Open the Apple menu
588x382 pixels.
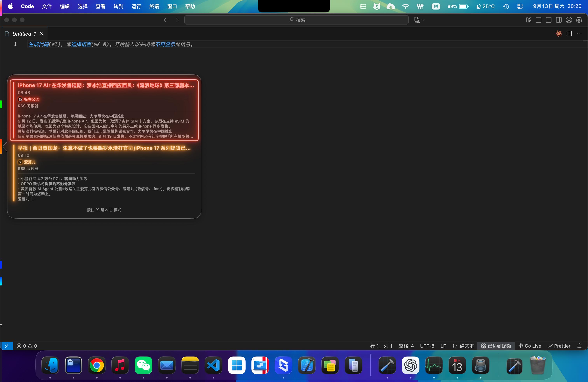pyautogui.click(x=10, y=6)
